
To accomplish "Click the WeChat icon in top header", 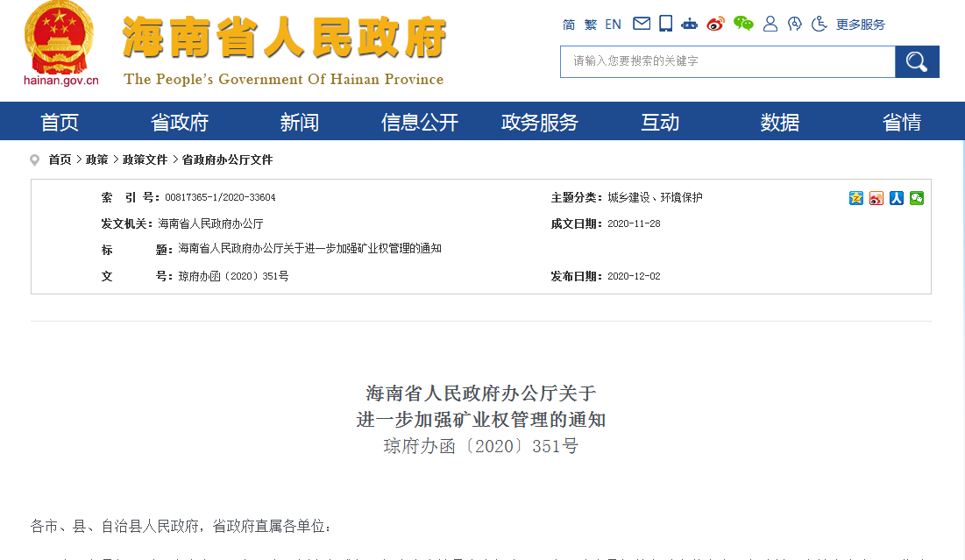I will [x=743, y=24].
